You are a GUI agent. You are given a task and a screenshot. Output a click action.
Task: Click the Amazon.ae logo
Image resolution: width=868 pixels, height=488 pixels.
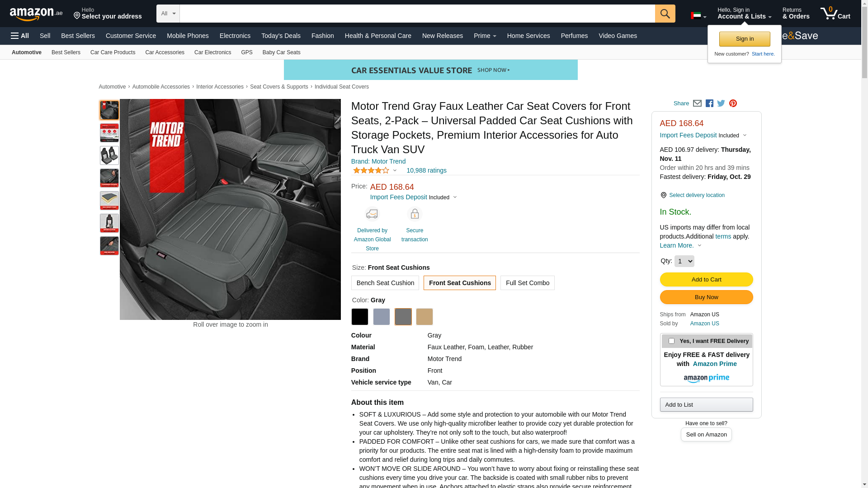[x=36, y=14]
